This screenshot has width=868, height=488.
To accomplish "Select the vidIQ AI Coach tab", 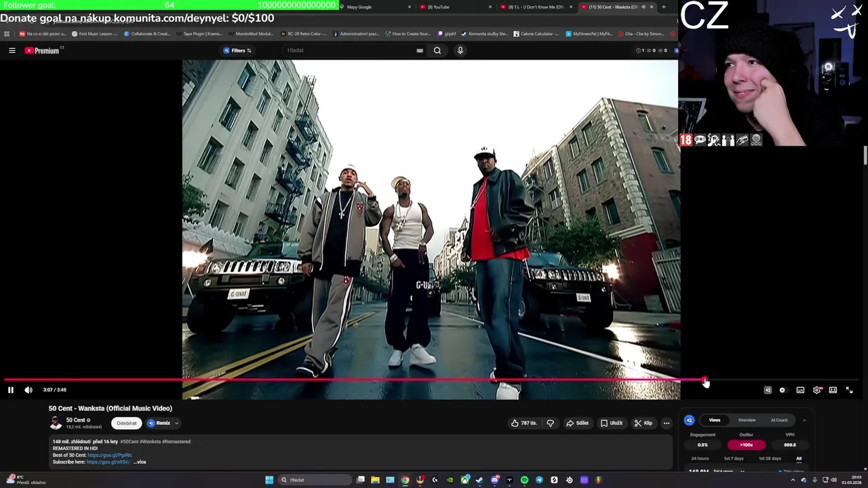I will (779, 420).
